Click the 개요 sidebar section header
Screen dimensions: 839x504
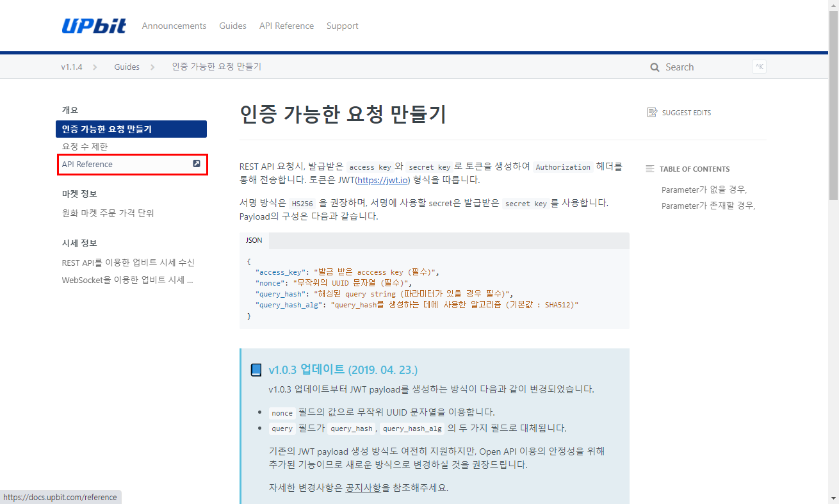[70, 110]
